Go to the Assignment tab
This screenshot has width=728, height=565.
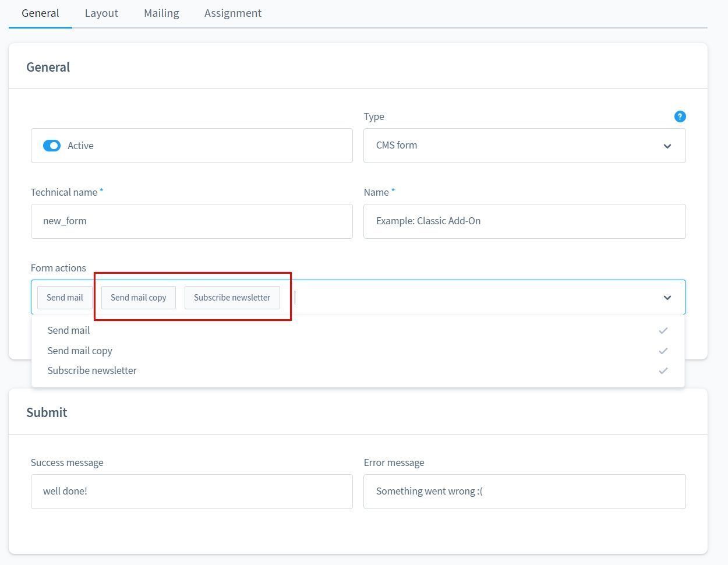coord(232,13)
